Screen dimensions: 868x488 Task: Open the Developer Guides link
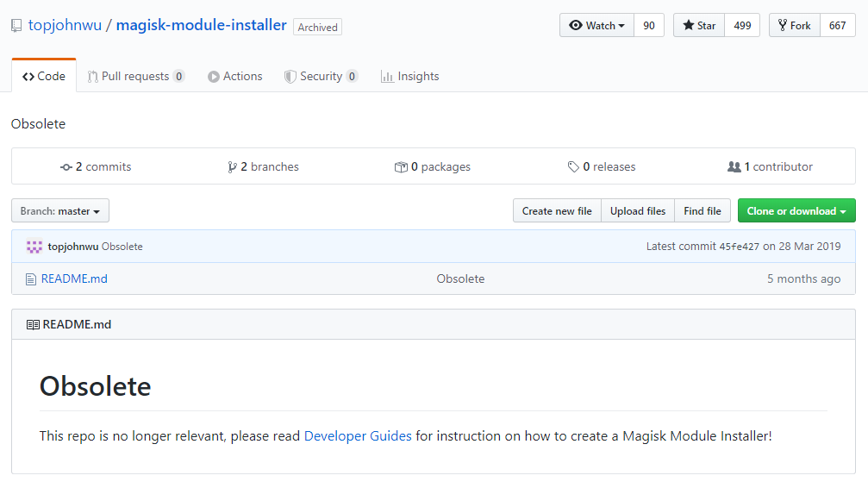click(x=358, y=436)
